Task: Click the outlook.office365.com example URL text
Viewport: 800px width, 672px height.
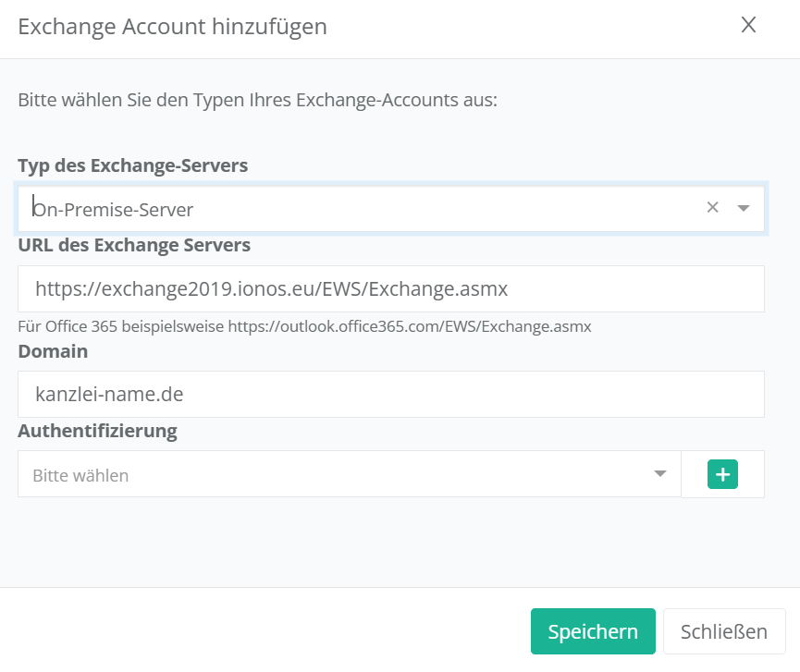Action: click(410, 326)
